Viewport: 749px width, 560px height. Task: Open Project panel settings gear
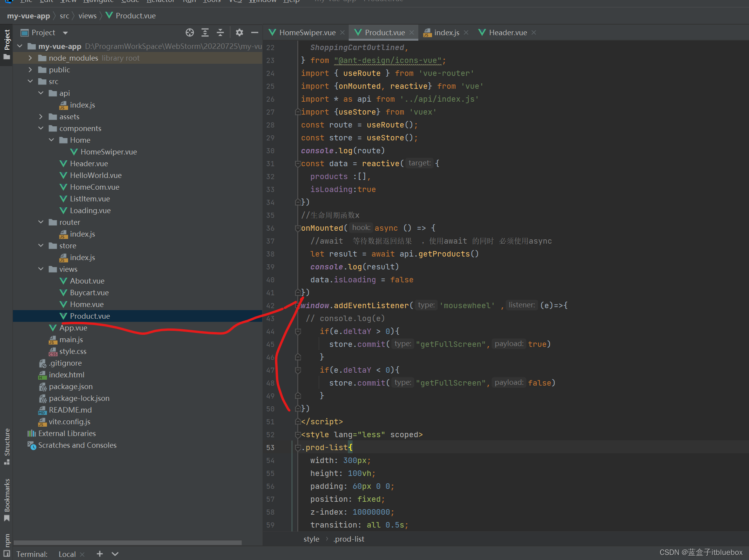[239, 32]
